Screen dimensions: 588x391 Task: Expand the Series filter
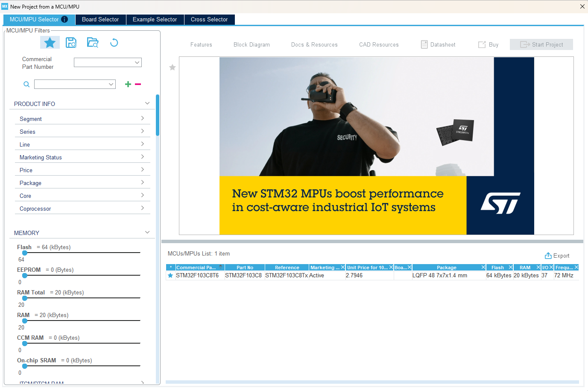143,131
